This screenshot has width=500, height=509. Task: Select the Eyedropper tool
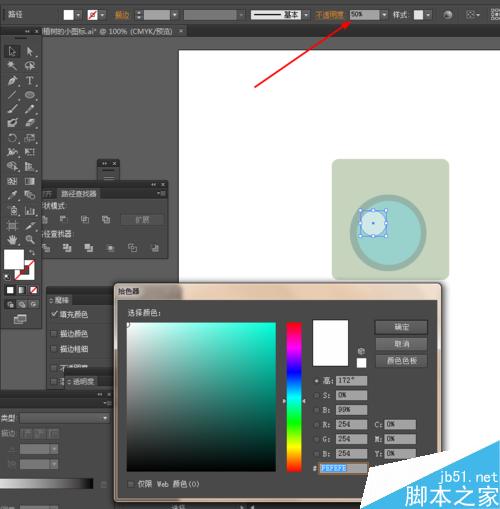coord(12,195)
